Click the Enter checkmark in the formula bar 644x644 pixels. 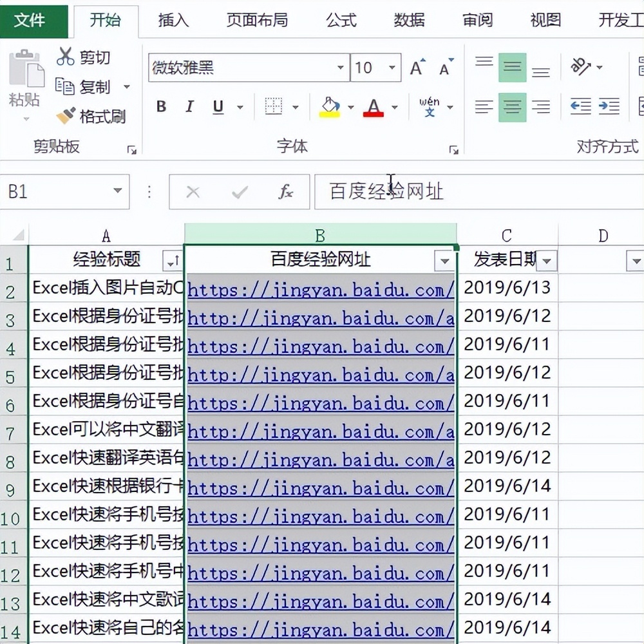[x=240, y=193]
